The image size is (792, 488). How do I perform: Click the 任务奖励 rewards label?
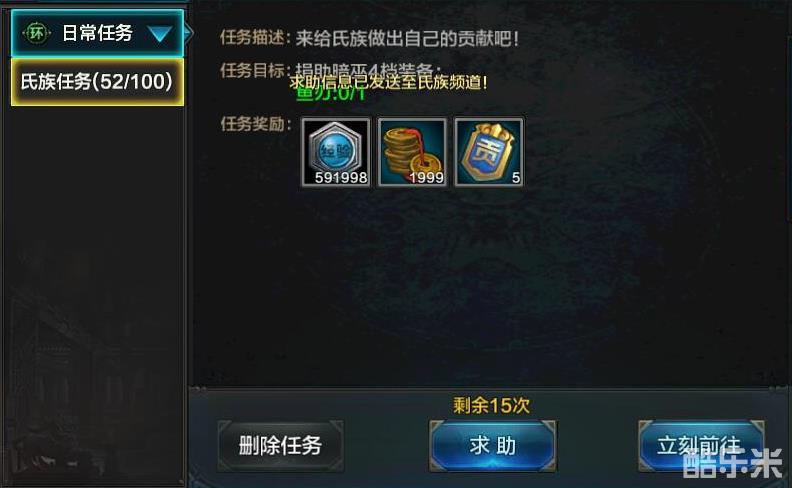pos(256,124)
